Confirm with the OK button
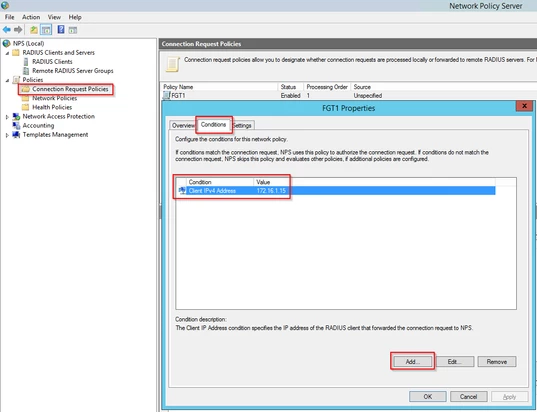 [427, 396]
